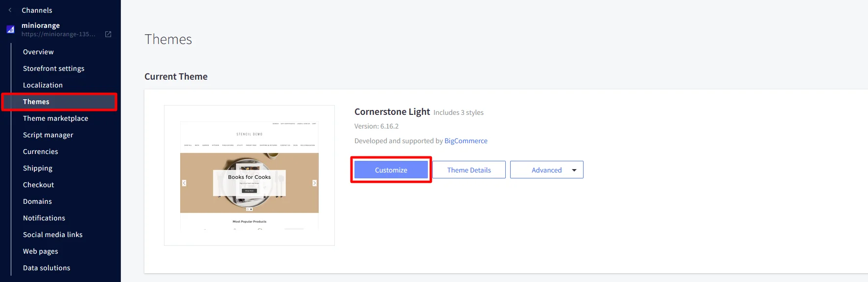The height and width of the screenshot is (282, 868).
Task: Select Themes in the sidebar
Action: (x=36, y=102)
